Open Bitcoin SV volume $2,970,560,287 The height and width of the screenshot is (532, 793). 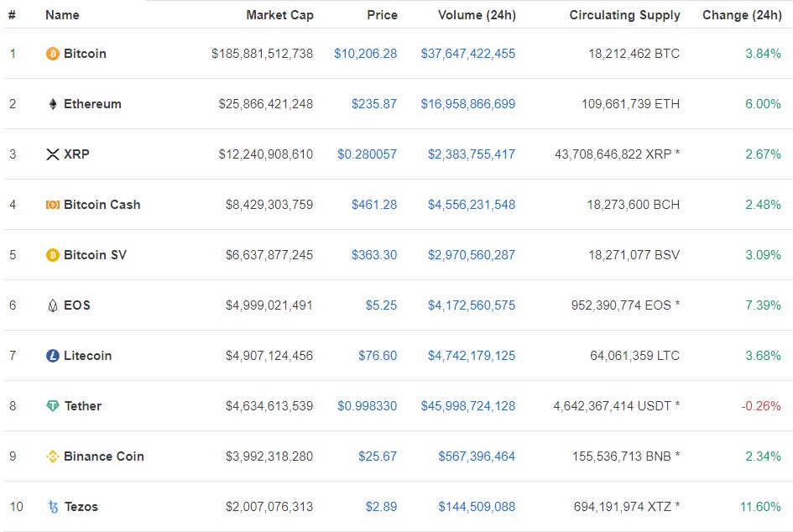click(472, 255)
